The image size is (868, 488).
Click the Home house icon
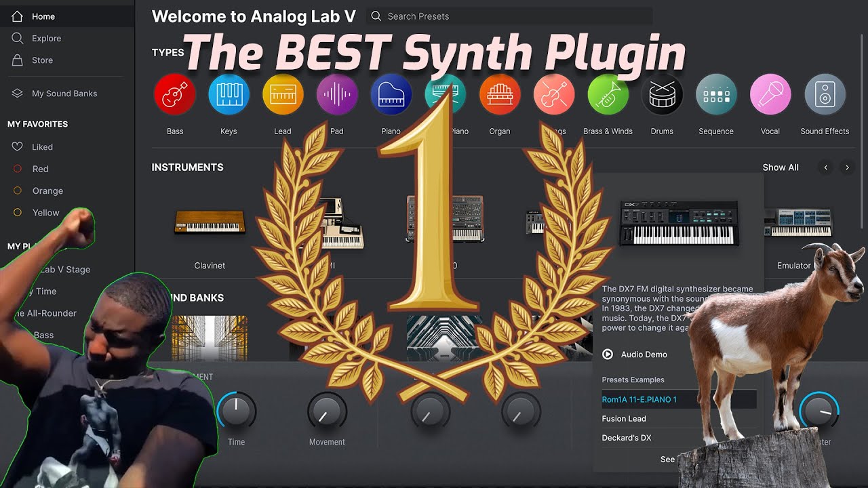click(x=18, y=16)
